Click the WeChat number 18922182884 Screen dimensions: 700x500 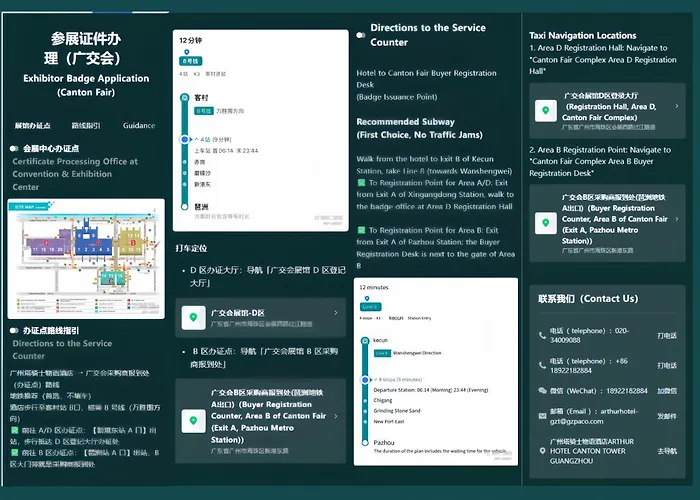click(627, 391)
